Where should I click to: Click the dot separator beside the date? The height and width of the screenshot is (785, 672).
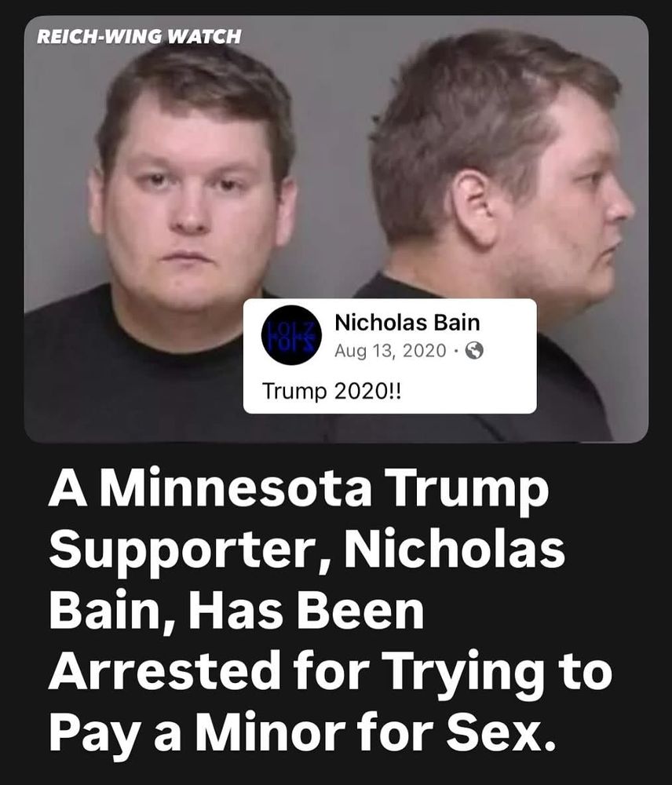pos(455,351)
